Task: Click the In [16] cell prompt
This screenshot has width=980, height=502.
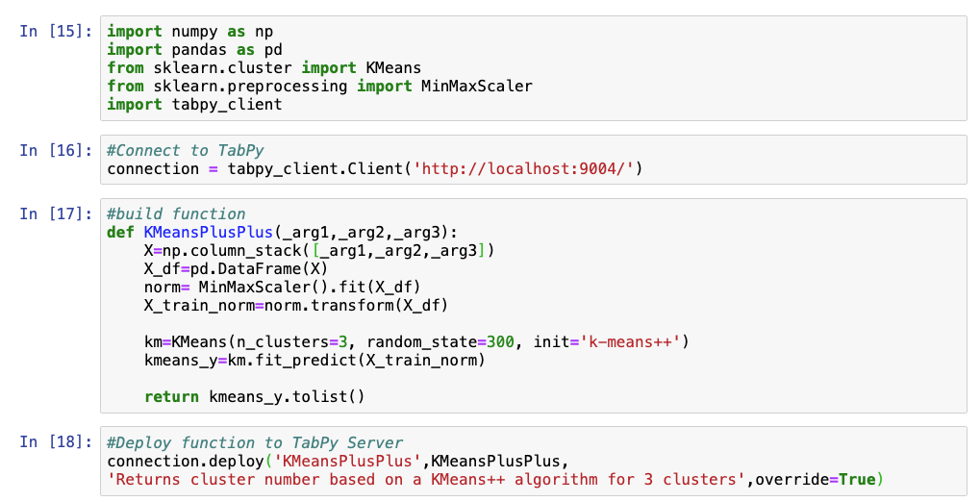Action: [55, 150]
